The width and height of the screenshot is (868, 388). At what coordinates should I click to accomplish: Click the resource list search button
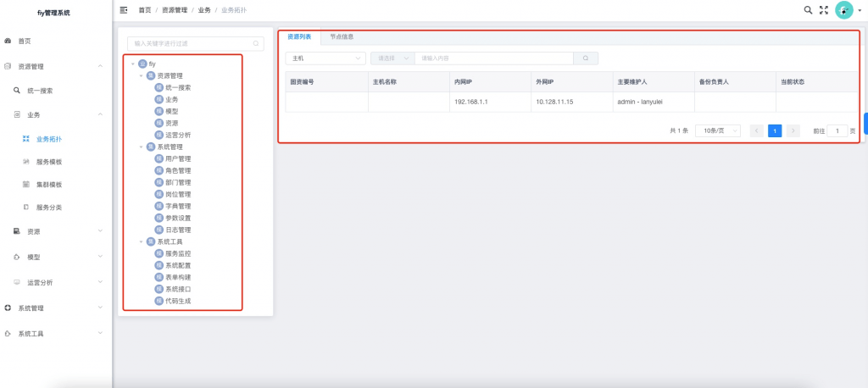click(x=586, y=58)
